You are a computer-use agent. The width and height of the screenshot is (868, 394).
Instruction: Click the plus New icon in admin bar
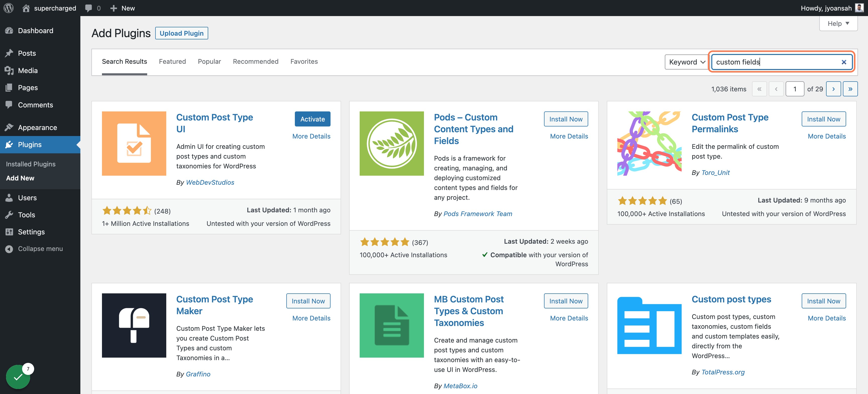(114, 8)
